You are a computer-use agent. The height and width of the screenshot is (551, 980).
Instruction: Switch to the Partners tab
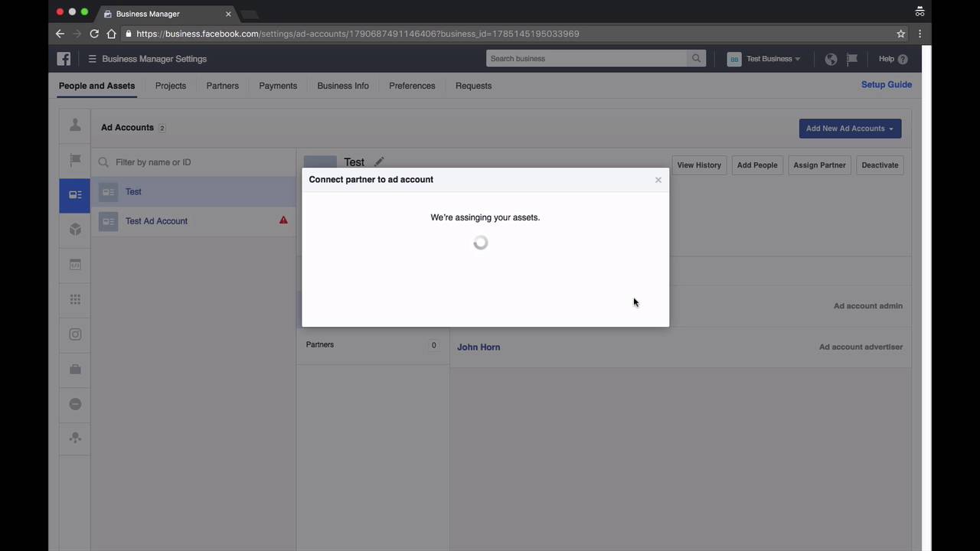[x=223, y=86]
